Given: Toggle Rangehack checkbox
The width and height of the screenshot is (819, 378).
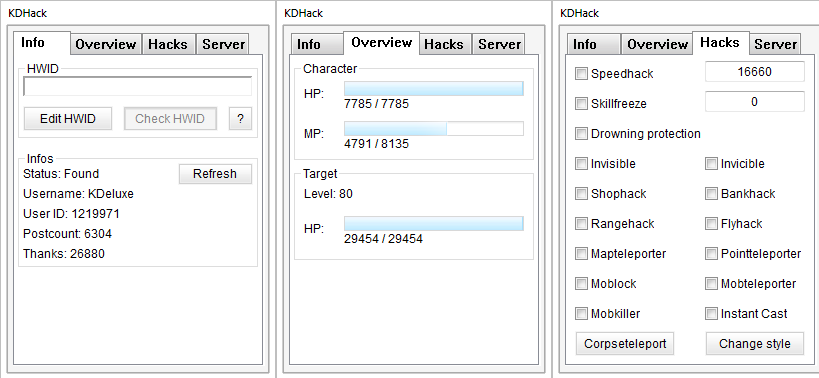Looking at the screenshot, I should 581,223.
